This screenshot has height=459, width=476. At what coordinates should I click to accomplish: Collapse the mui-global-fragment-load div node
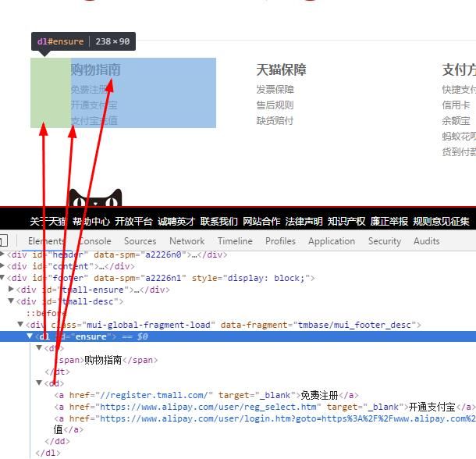point(20,325)
